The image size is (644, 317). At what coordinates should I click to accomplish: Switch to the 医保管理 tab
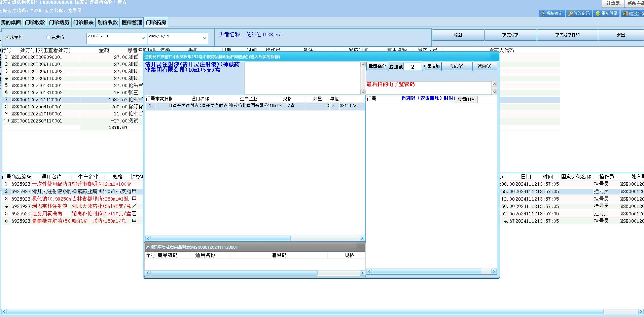point(132,22)
